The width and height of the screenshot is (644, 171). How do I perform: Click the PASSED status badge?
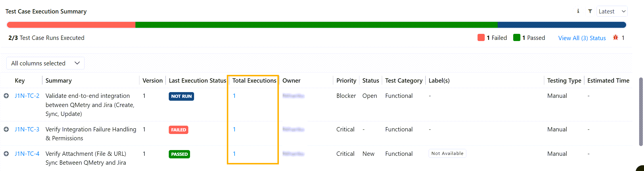(x=179, y=154)
